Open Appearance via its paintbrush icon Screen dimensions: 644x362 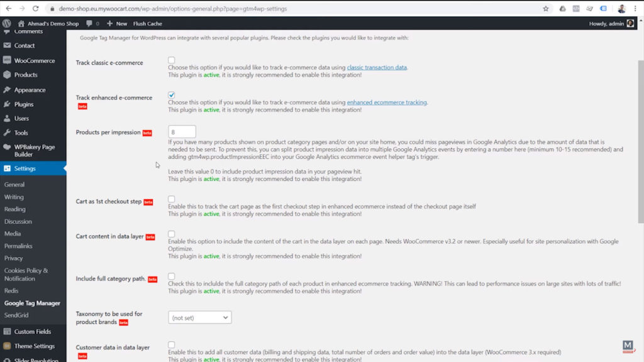[x=8, y=89]
